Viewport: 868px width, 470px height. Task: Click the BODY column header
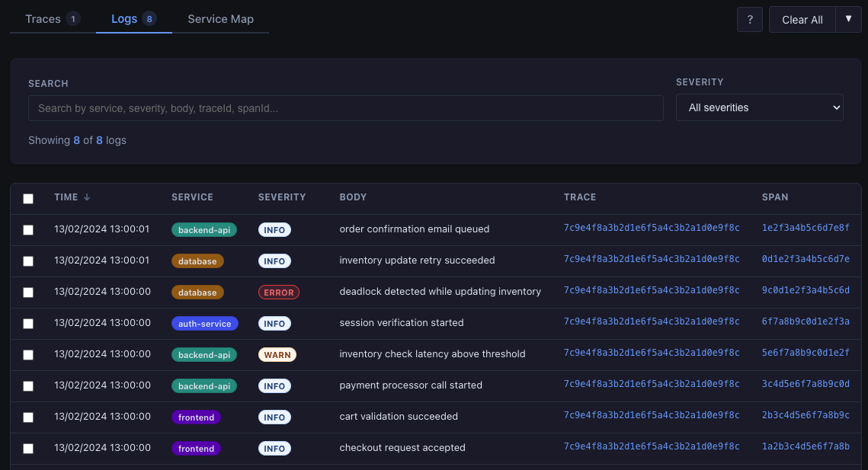(353, 197)
